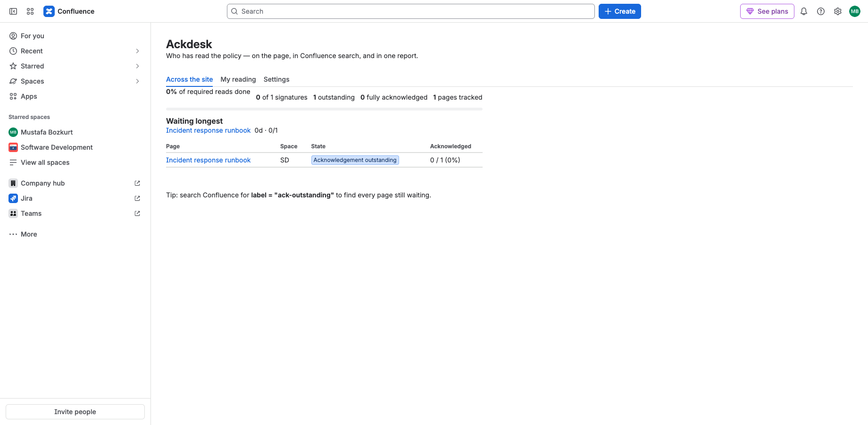Expand the More sidebar menu
Screen dimensions: 868x425
click(75, 234)
